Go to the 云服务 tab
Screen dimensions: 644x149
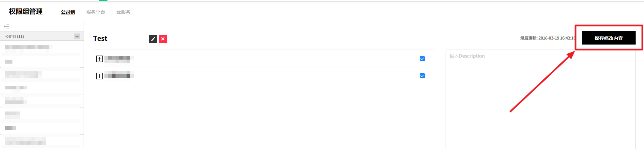tap(123, 12)
